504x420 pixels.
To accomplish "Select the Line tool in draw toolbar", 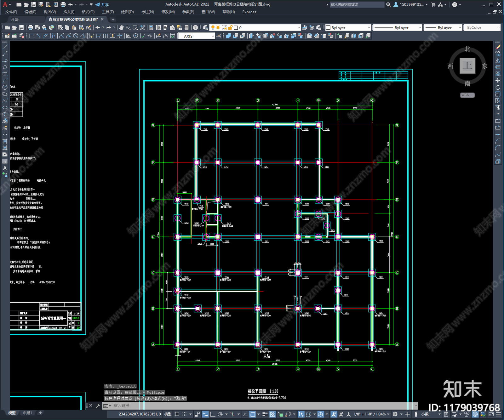I will (5, 47).
